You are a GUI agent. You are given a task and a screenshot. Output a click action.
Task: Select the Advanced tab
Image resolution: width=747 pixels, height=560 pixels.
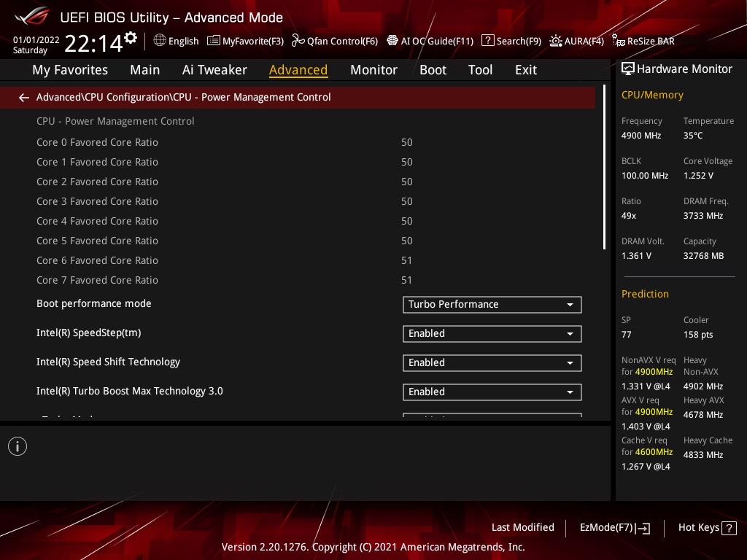pyautogui.click(x=298, y=70)
